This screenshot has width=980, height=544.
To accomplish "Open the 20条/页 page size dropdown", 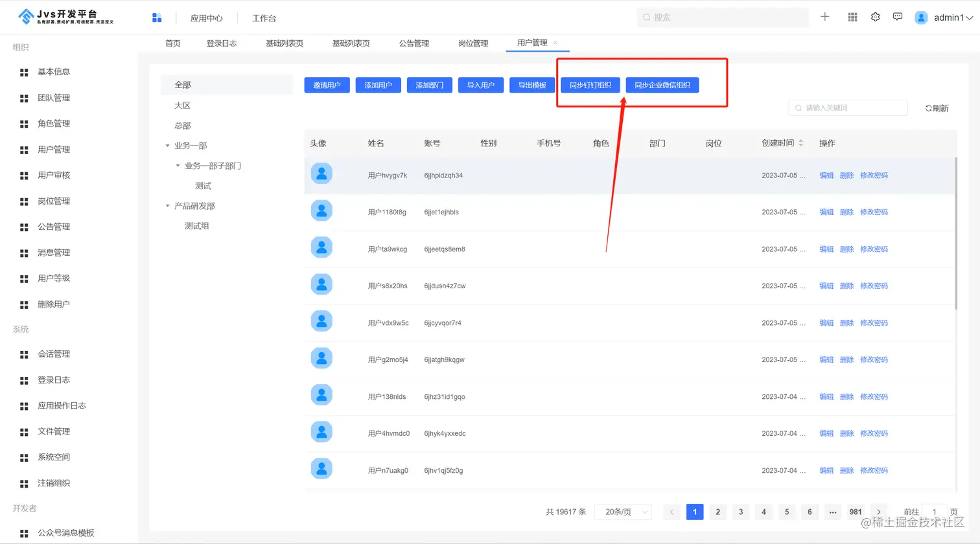I will 624,512.
